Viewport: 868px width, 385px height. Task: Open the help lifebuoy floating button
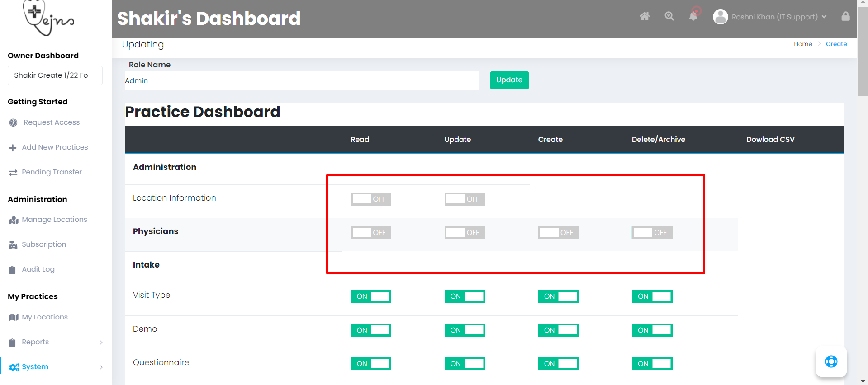click(x=831, y=362)
